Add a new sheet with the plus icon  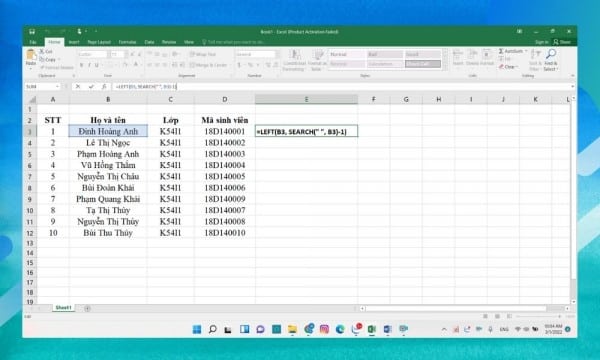(x=87, y=308)
